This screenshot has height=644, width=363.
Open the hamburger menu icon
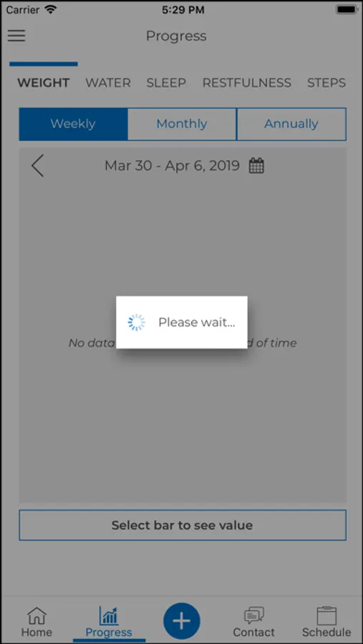16,36
